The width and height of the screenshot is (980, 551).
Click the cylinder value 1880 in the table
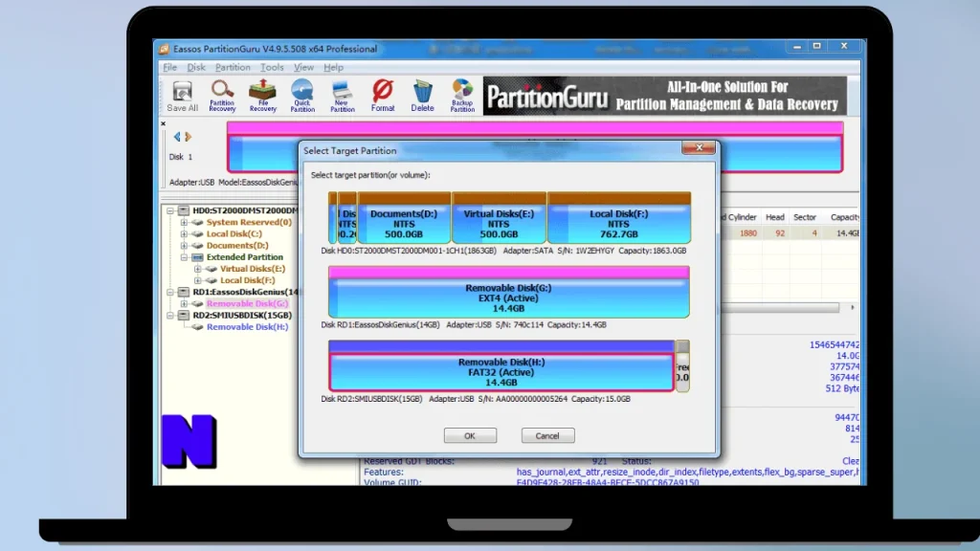pyautogui.click(x=748, y=233)
